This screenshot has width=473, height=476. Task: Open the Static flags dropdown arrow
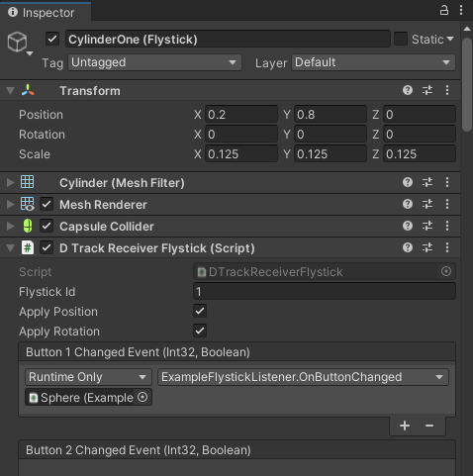450,39
